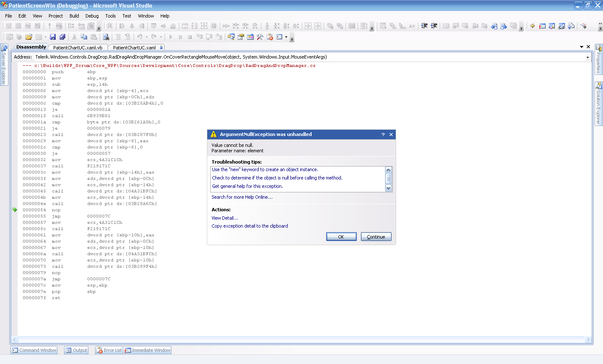Click the help question mark in exception dialog
Screen dimensions: 603x364
(383, 134)
